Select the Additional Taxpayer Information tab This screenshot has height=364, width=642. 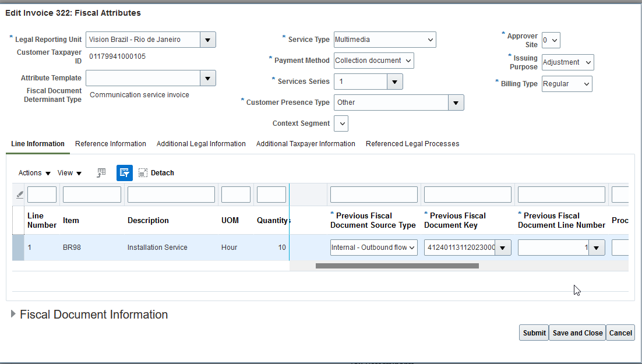click(x=305, y=143)
